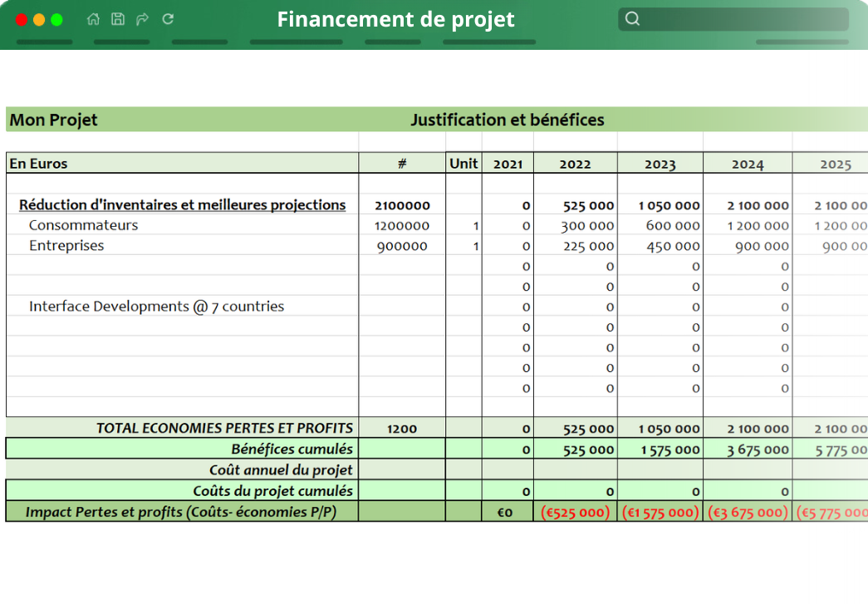Click 'TOTAL ECONOMIES PERTES ET PROFITS' row label
The image size is (868, 604).
point(224,429)
